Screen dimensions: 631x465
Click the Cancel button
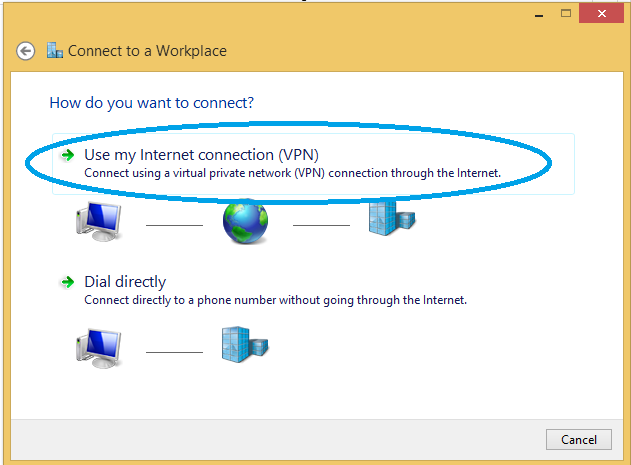coord(579,439)
